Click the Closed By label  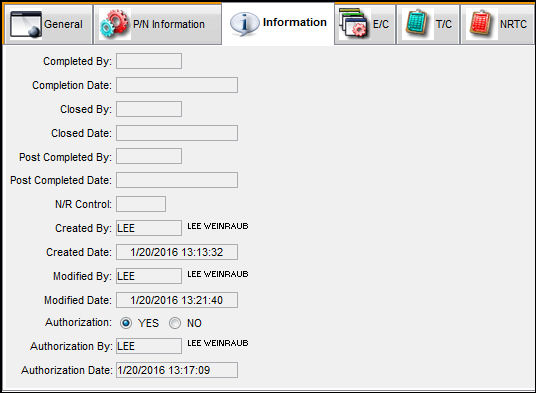pos(86,109)
